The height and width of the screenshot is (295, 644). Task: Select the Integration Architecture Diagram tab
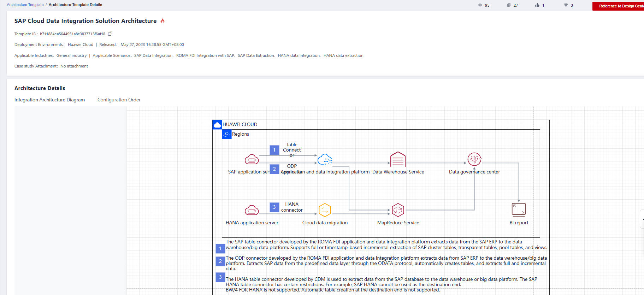(x=49, y=100)
